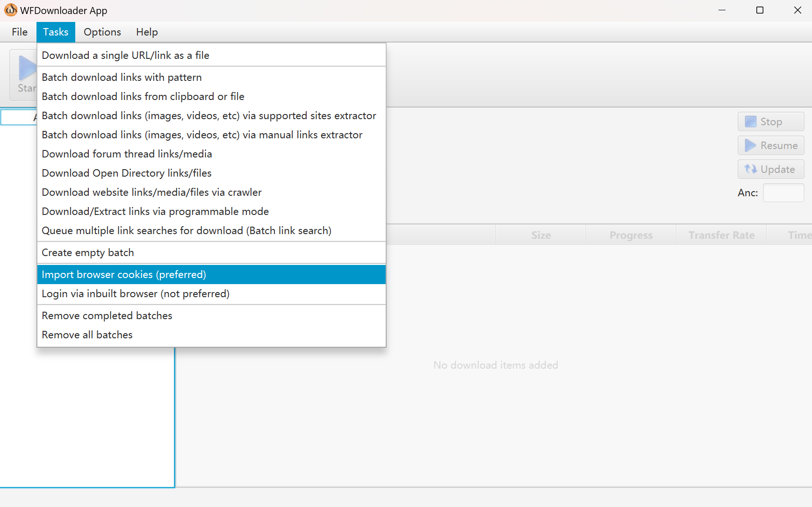Click the Update arrows icon button

750,169
